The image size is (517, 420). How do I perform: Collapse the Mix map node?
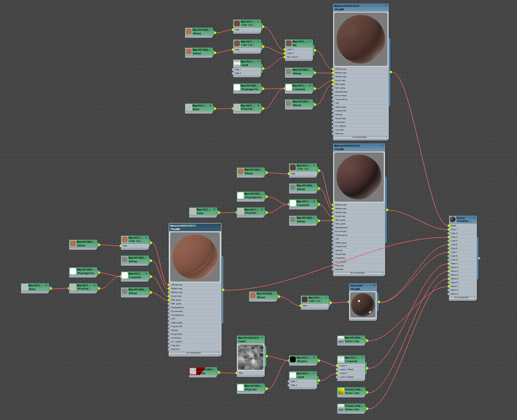click(310, 41)
